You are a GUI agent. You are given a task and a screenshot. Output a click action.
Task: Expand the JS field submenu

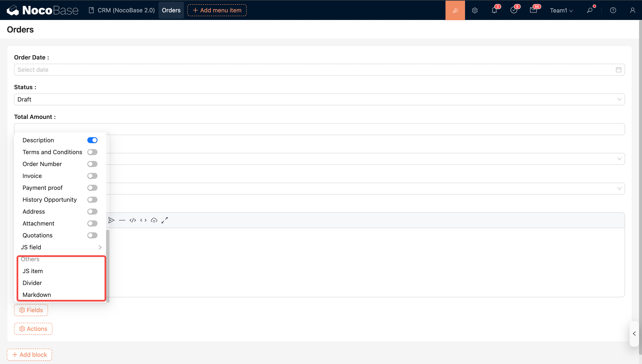[61, 247]
